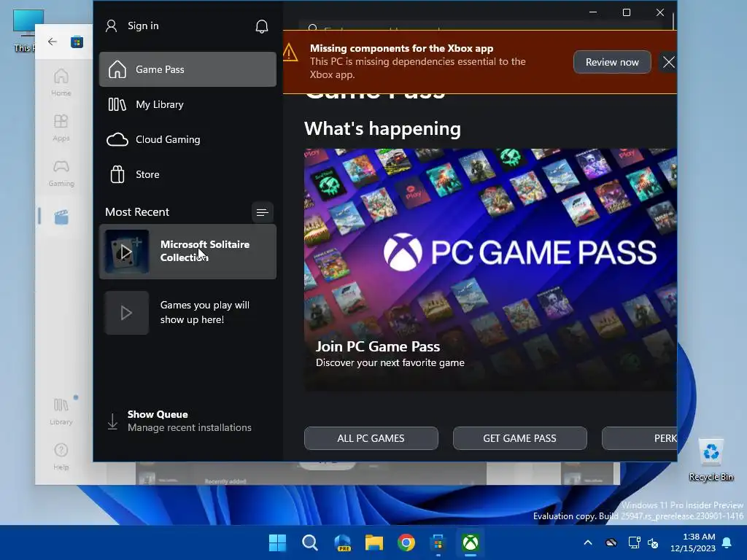The height and width of the screenshot is (560, 747).
Task: Click Review now in warning banner
Action: pos(612,62)
